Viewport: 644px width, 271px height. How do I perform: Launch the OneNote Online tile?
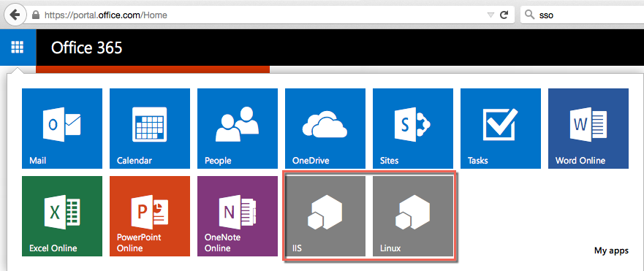coord(238,216)
